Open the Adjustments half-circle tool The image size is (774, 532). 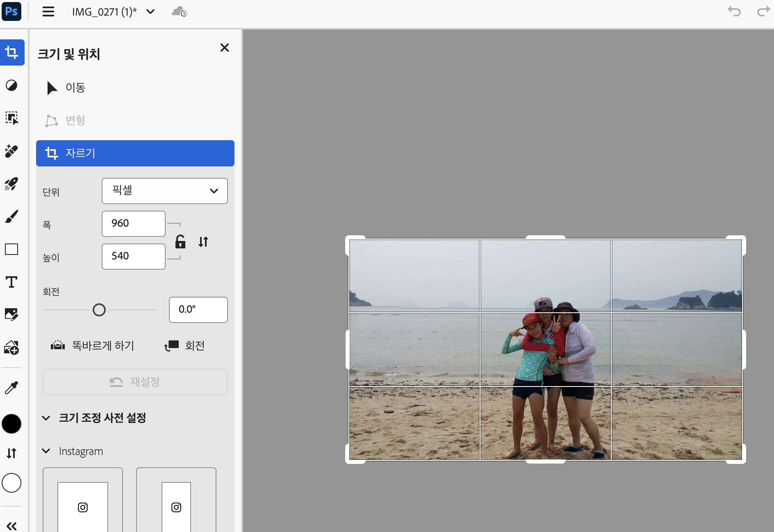coord(11,85)
